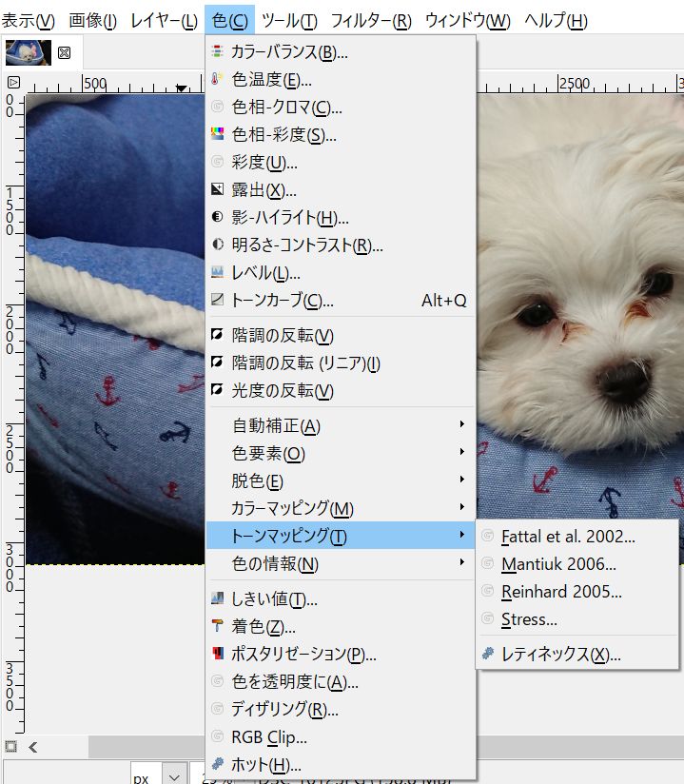Click the Colorize icon beside 着色
The height and width of the screenshot is (784, 684).
coord(217,625)
